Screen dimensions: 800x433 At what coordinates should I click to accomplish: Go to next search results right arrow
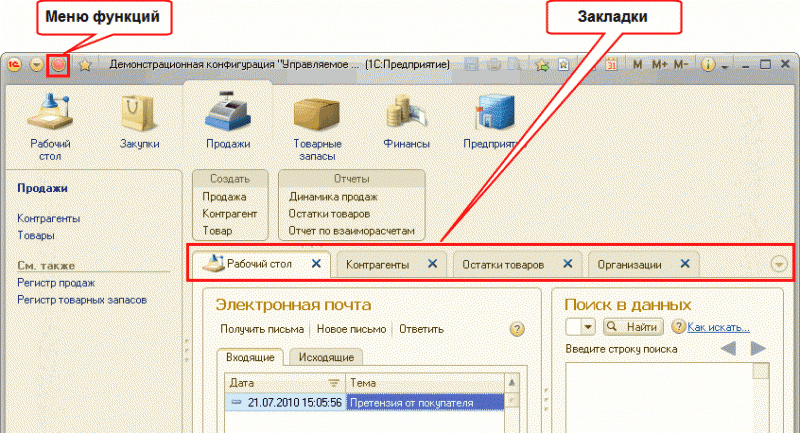758,349
